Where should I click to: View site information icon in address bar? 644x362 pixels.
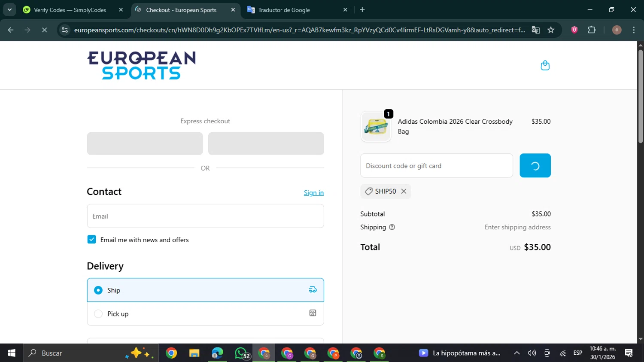point(65,30)
